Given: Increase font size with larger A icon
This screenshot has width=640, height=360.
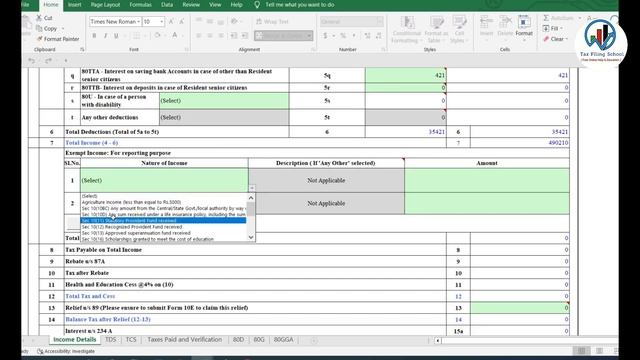Looking at the screenshot, I should [171, 22].
